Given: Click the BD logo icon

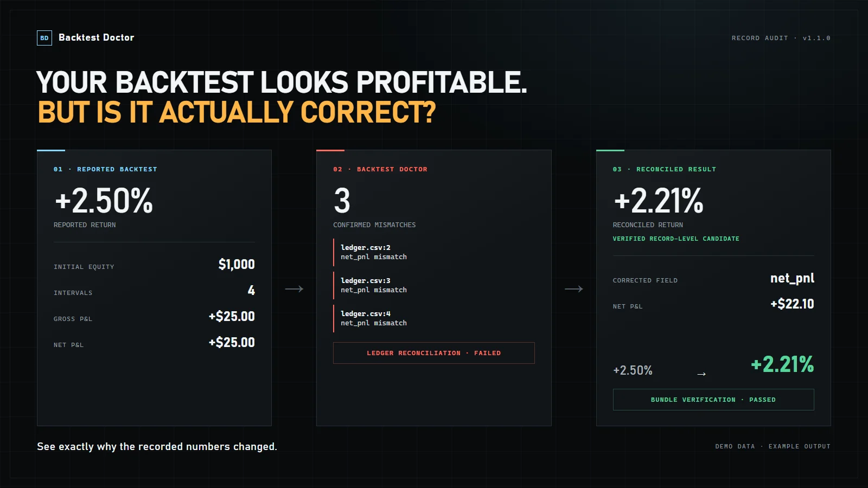Looking at the screenshot, I should coord(44,38).
